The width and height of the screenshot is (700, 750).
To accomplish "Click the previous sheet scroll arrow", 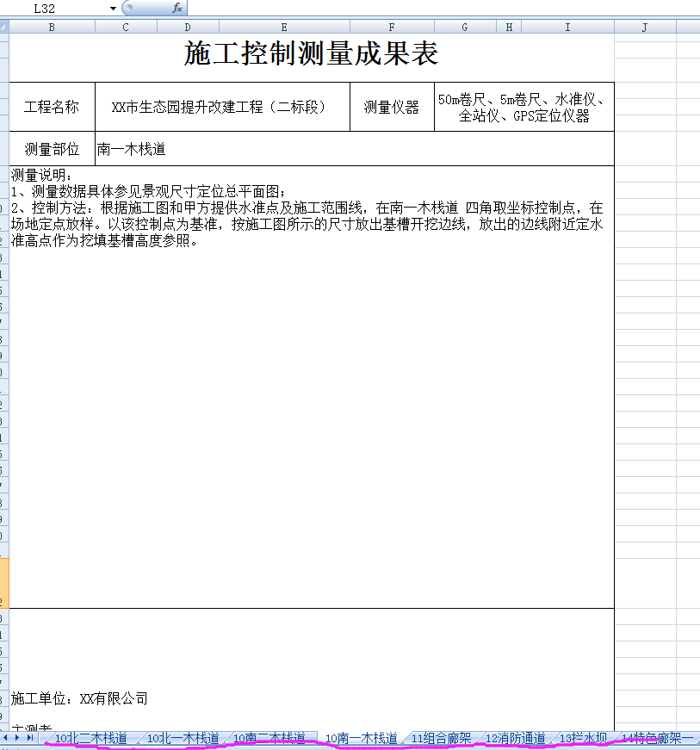I will (x=5, y=738).
